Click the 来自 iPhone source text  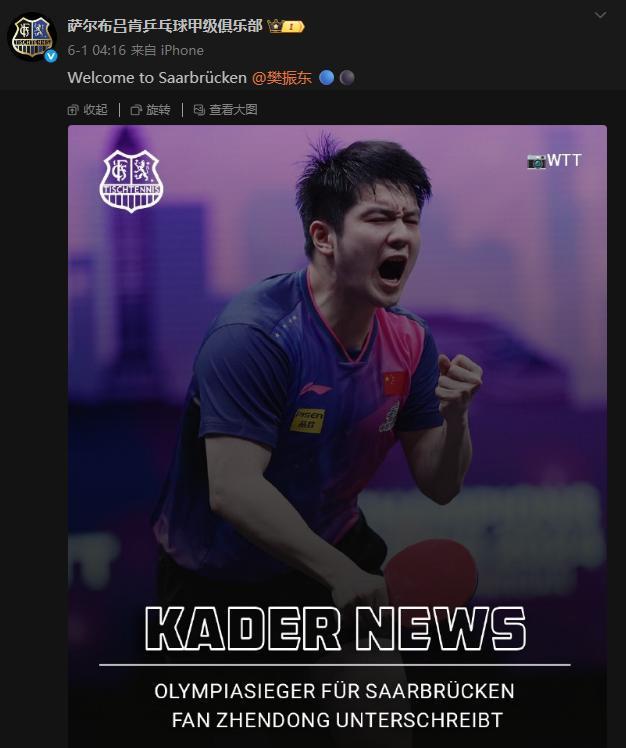pos(167,51)
